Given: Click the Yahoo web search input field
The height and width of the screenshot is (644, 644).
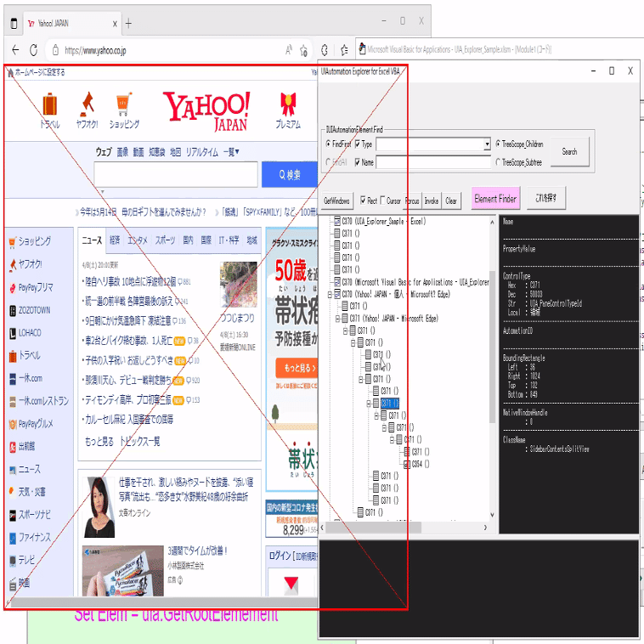Looking at the screenshot, I should pyautogui.click(x=176, y=174).
